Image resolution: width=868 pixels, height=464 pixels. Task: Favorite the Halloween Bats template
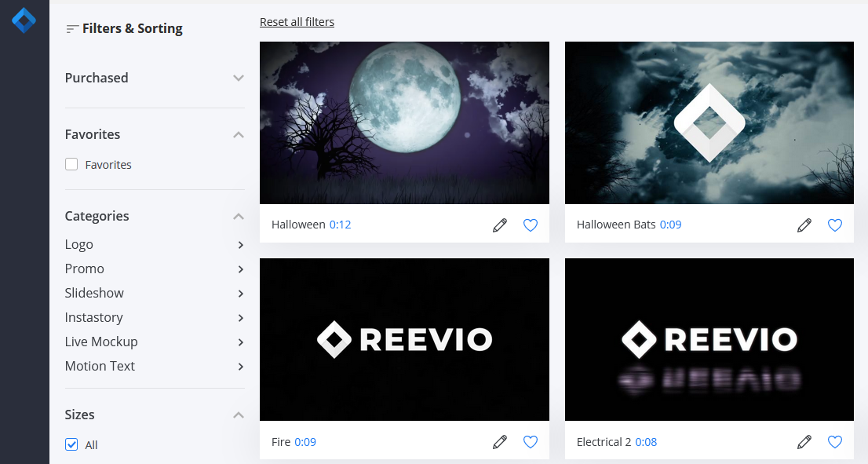pos(834,225)
